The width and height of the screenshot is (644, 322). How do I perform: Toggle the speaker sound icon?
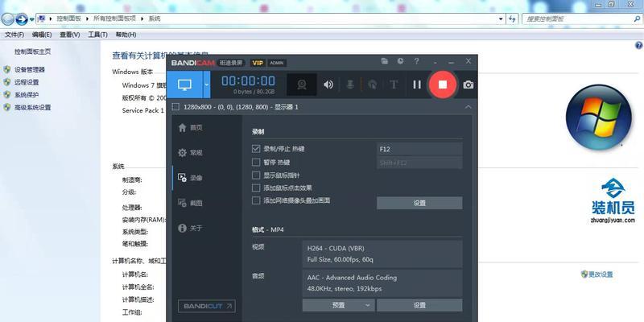click(x=328, y=85)
